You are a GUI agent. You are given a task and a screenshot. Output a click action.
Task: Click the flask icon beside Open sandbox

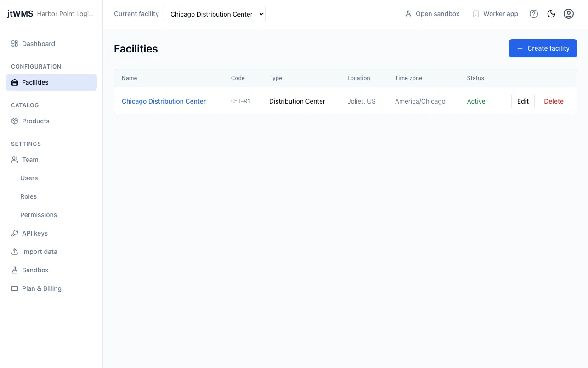408,14
